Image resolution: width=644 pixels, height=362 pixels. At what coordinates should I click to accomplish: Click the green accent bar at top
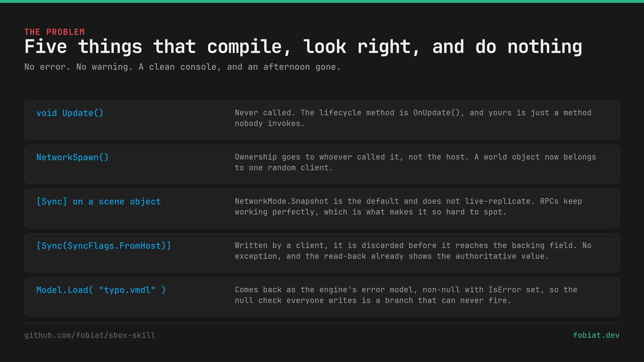coord(322,1)
